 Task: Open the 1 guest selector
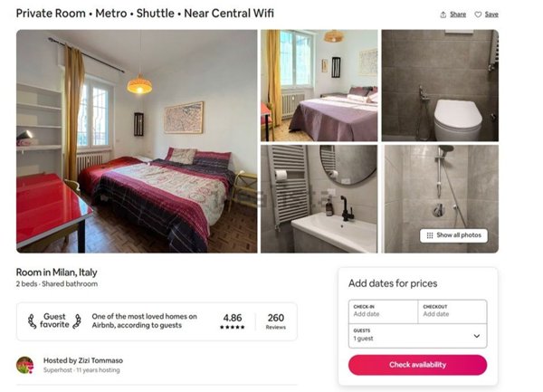coord(417,336)
